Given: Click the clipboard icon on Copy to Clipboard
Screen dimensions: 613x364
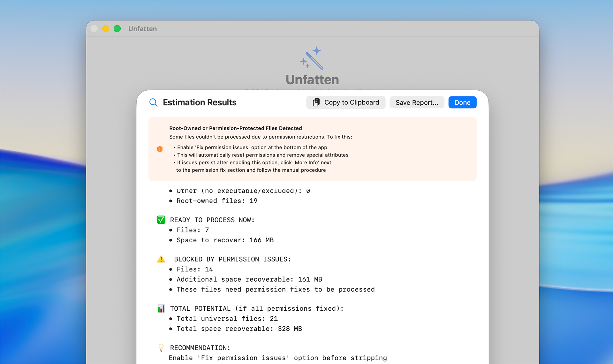Looking at the screenshot, I should 316,102.
